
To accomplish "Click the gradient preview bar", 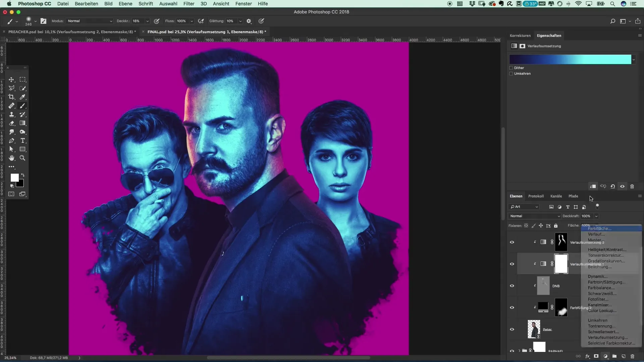I will [570, 59].
